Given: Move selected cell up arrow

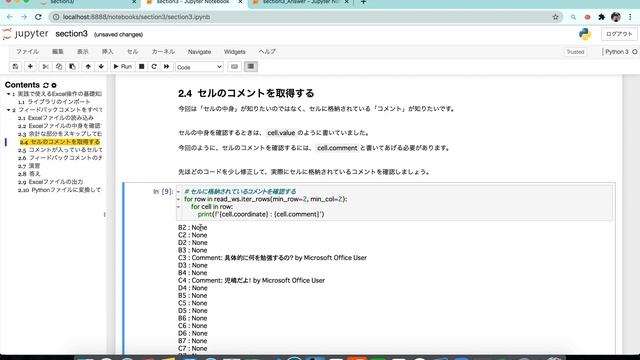Looking at the screenshot, I should tap(88, 67).
